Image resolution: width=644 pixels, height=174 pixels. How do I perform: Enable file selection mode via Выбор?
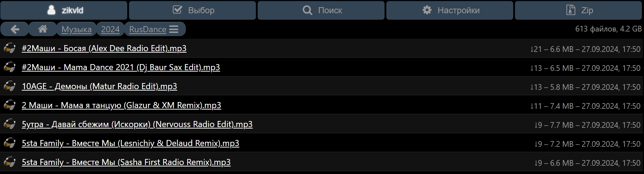pos(193,10)
